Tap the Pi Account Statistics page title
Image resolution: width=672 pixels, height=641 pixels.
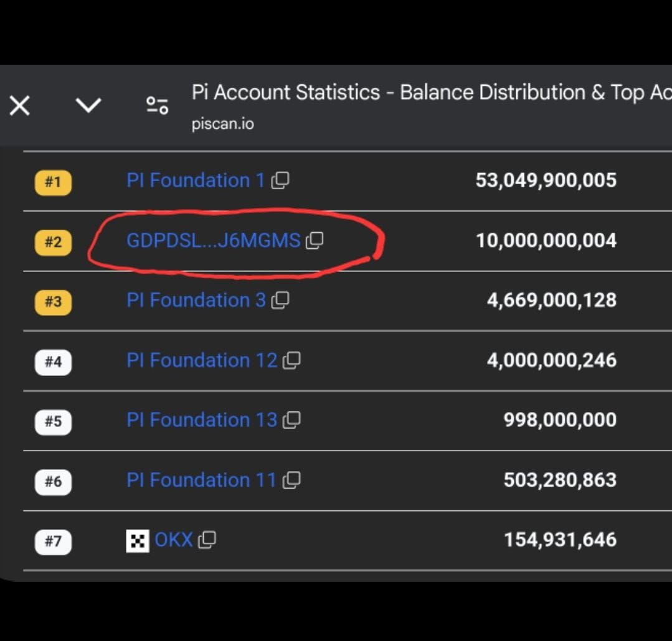pos(432,93)
